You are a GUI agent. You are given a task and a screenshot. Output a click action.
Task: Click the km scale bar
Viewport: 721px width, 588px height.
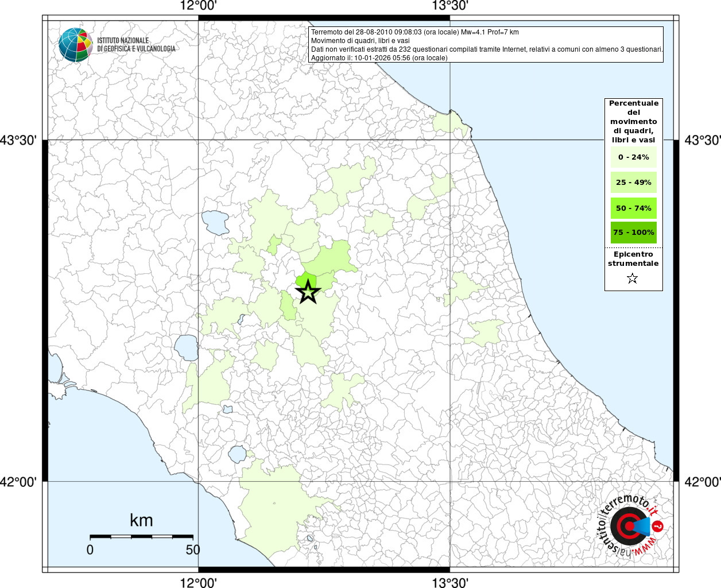[141, 536]
